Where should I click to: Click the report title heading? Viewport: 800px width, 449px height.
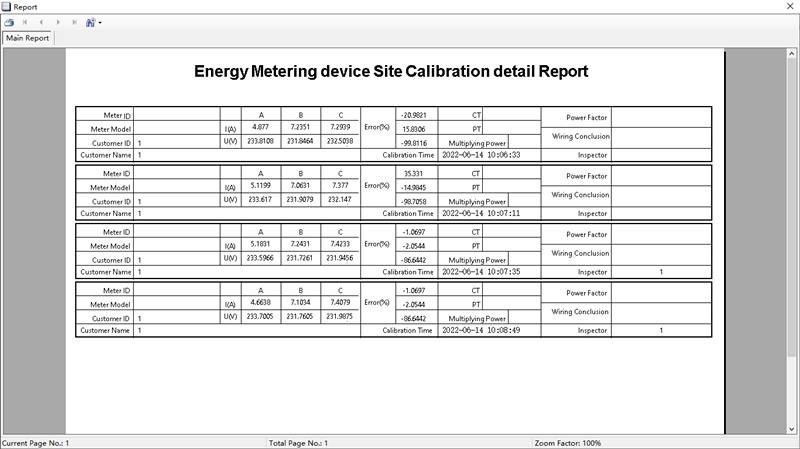click(x=390, y=72)
